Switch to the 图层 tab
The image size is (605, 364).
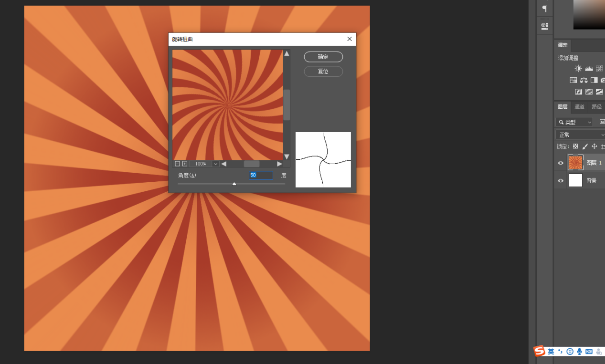563,107
